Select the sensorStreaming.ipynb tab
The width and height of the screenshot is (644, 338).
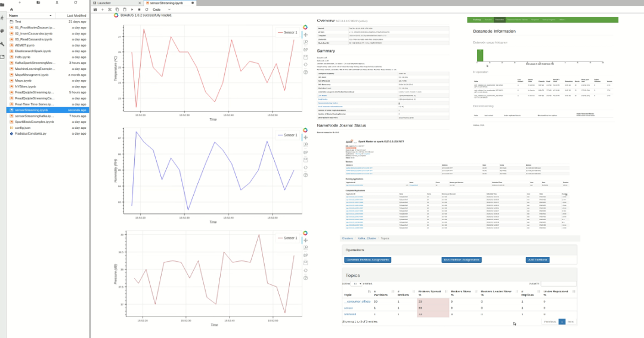point(166,3)
